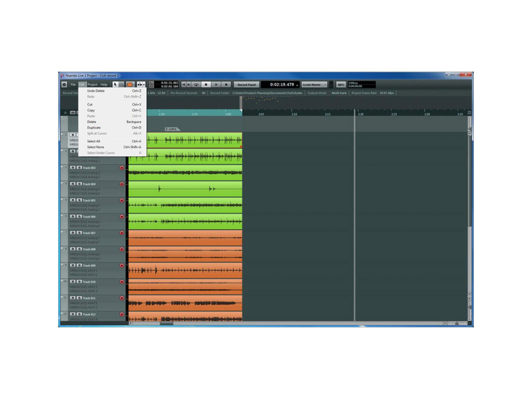The image size is (532, 399).
Task: Expand the snap/nudge tool dropdown arrow
Action: (144, 84)
